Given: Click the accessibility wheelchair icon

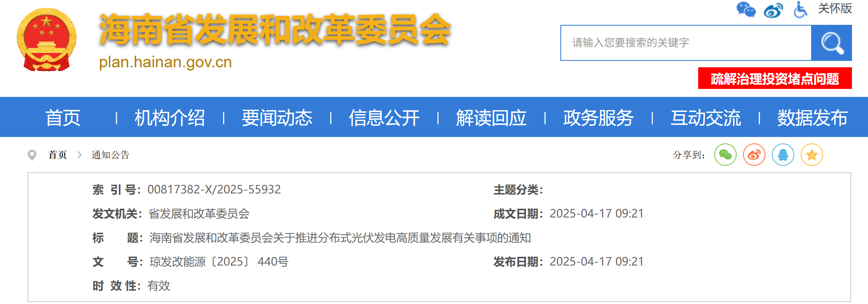Looking at the screenshot, I should coord(800,10).
